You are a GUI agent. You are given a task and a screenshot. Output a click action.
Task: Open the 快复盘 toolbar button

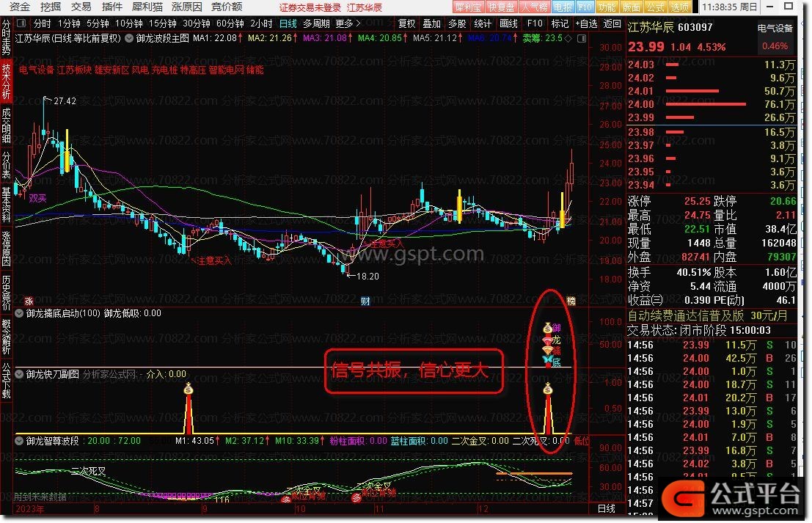pyautogui.click(x=501, y=7)
